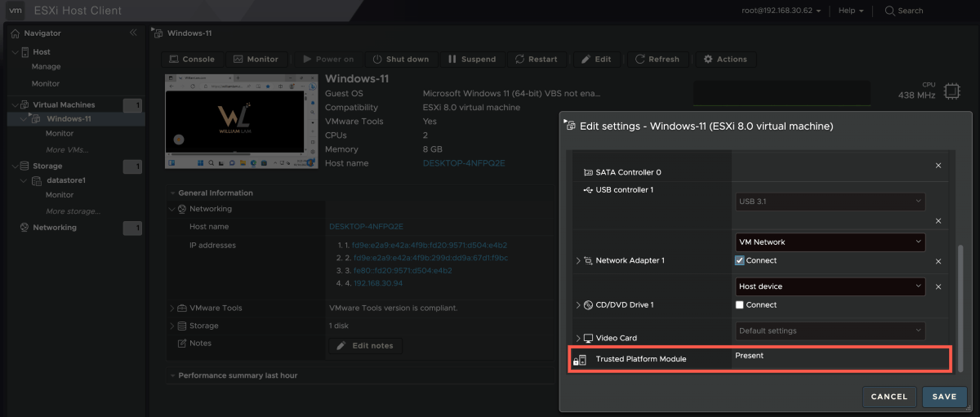Viewport: 980px width, 417px height.
Task: Collapse the Performance summary last hour section
Action: (x=172, y=375)
